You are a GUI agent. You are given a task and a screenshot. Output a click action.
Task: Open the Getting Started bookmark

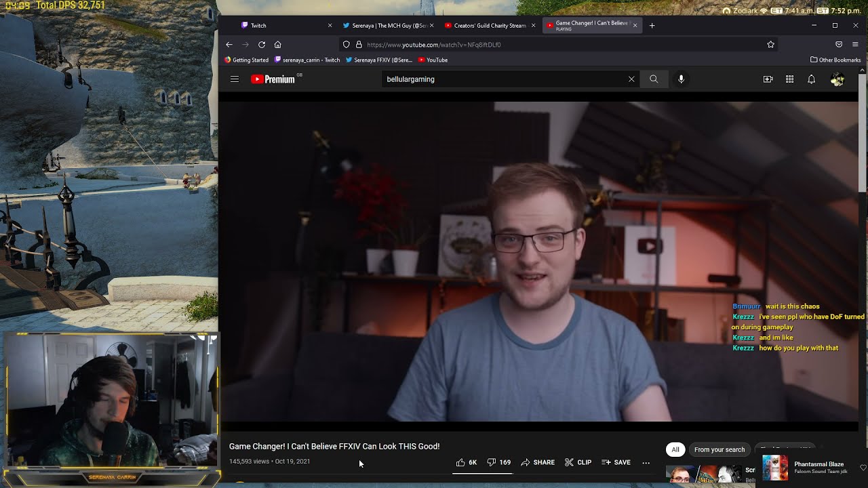[x=246, y=60]
